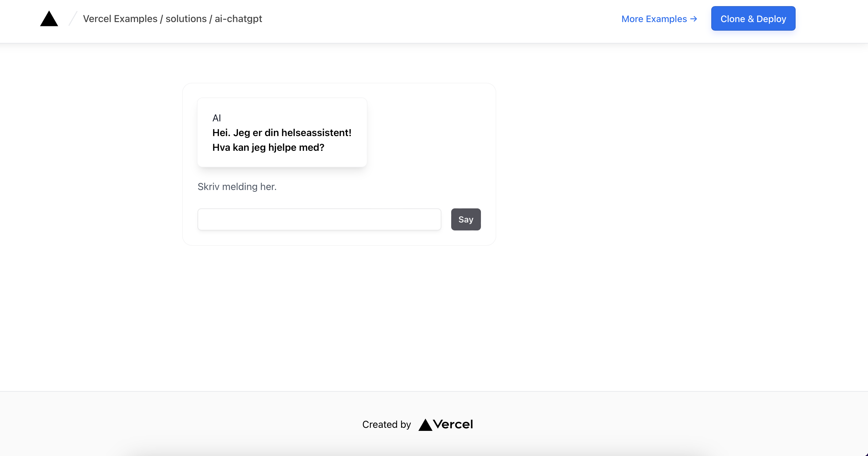Click the Created by text in the footer
Viewport: 868px width, 456px height.
[x=386, y=425]
